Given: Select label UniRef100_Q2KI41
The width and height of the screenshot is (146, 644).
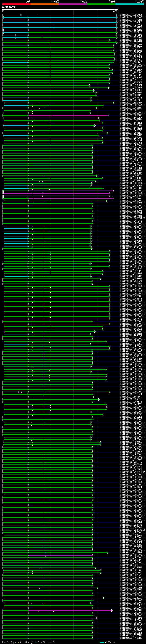Looking at the screenshot, I should click(131, 151).
